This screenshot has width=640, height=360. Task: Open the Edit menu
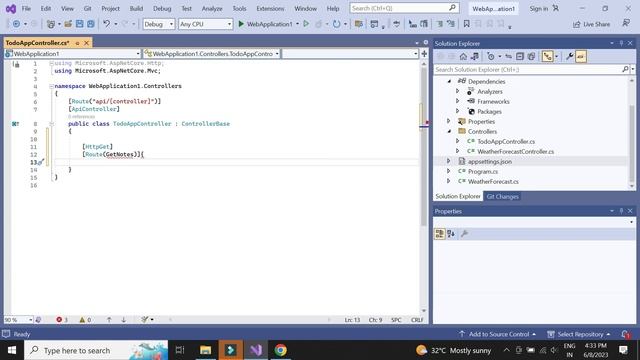[46, 8]
